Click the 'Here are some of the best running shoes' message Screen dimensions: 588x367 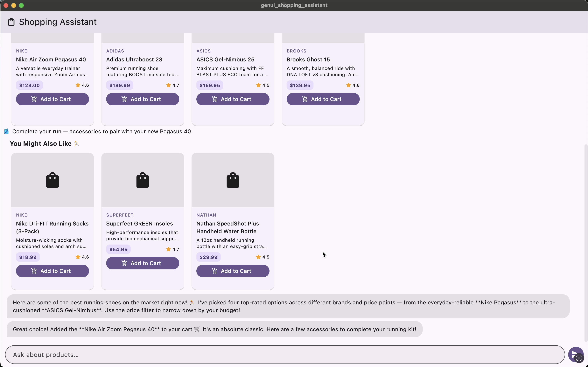[288, 306]
